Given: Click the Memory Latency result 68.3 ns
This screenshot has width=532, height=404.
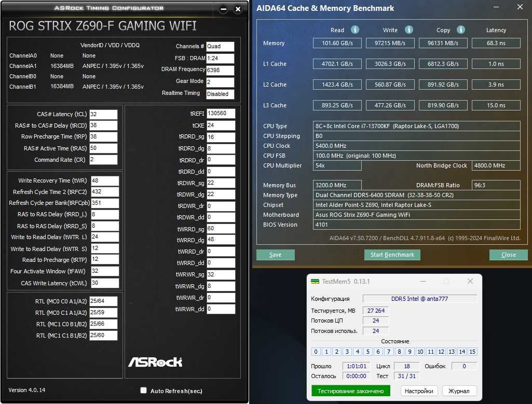Looking at the screenshot, I should 496,43.
